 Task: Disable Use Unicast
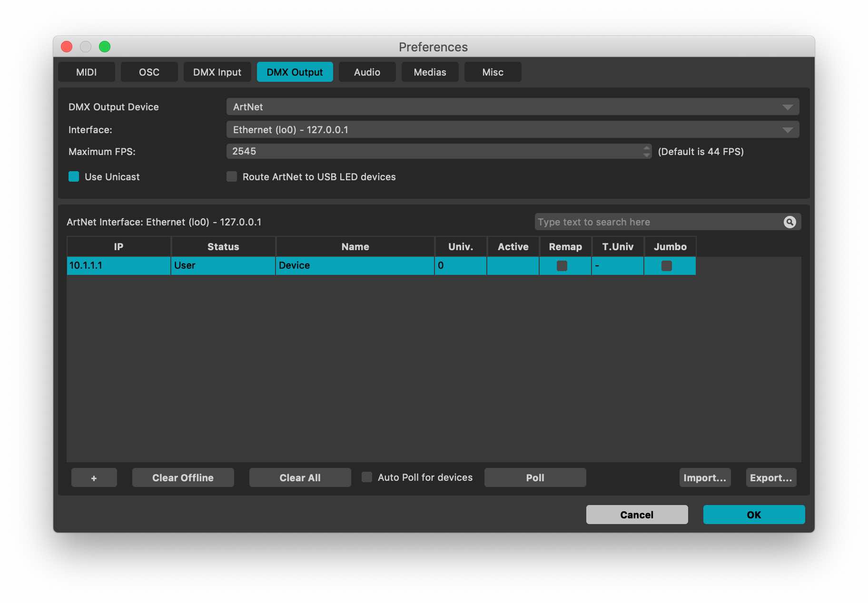(74, 176)
